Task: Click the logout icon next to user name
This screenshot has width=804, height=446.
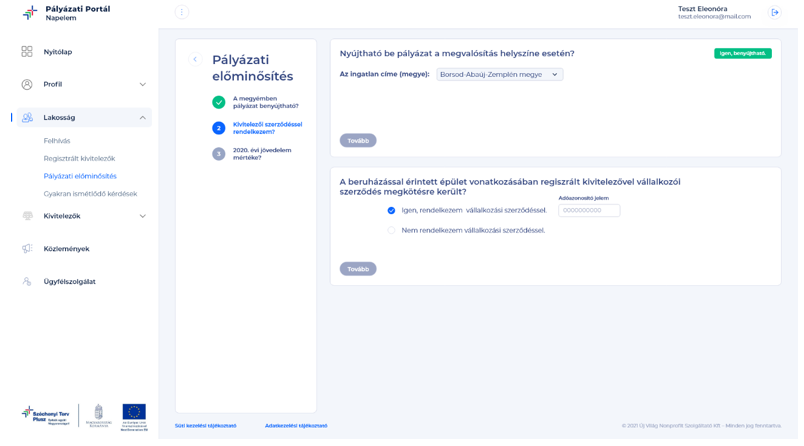Action: pos(775,12)
